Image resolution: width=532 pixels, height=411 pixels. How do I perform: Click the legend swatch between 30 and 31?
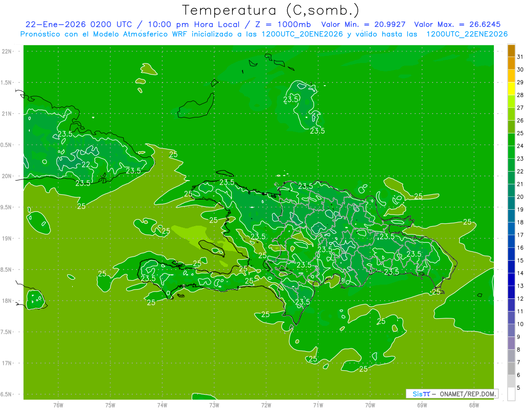pos(511,63)
